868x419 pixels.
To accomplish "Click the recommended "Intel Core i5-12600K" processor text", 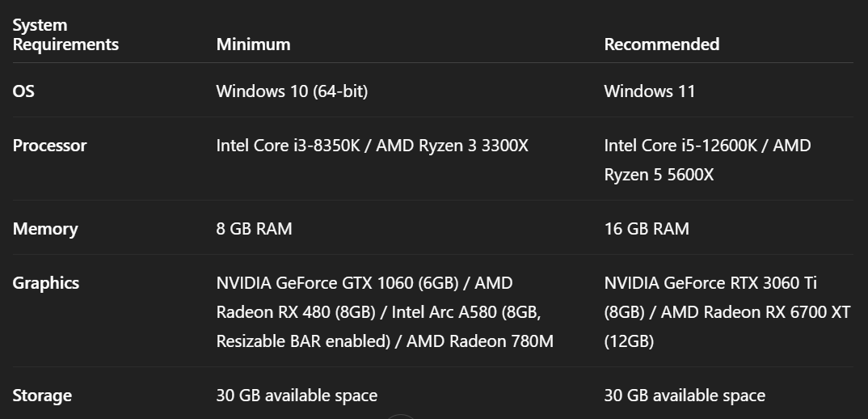I will (682, 146).
